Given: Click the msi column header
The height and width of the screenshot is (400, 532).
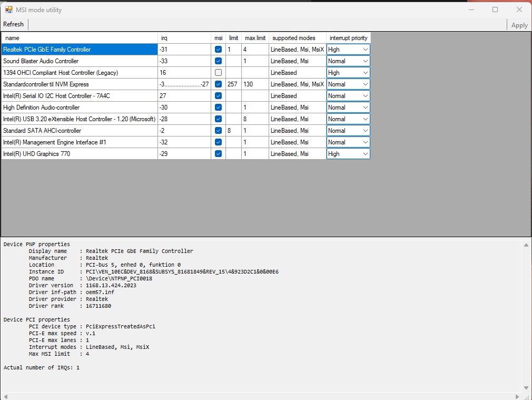Looking at the screenshot, I should click(218, 38).
